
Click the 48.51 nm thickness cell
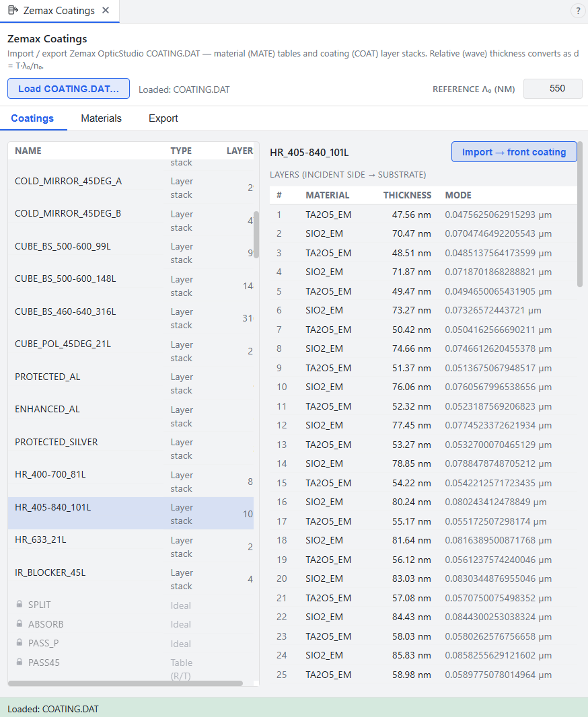pyautogui.click(x=412, y=253)
